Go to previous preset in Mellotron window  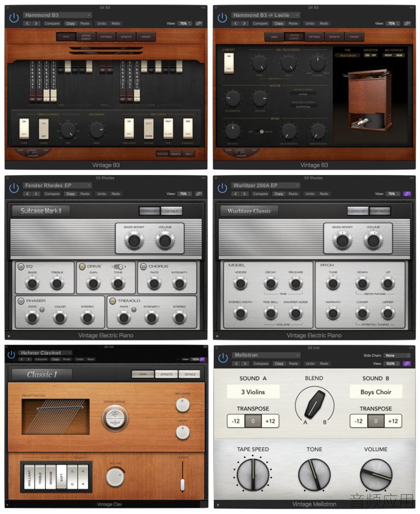pyautogui.click(x=236, y=364)
